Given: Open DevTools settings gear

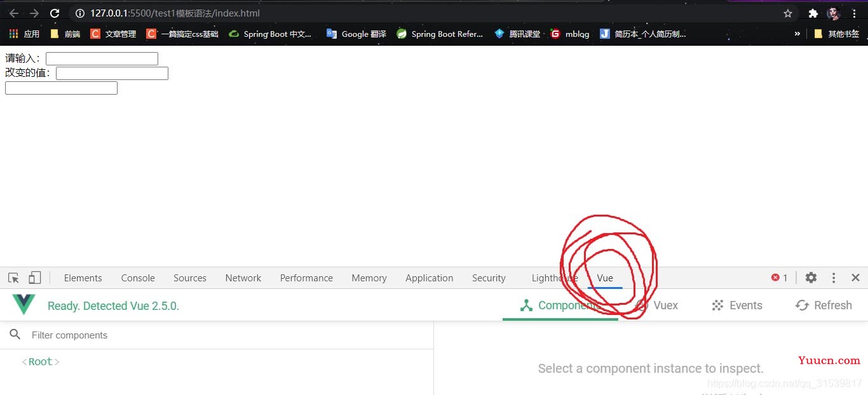Looking at the screenshot, I should 811,278.
